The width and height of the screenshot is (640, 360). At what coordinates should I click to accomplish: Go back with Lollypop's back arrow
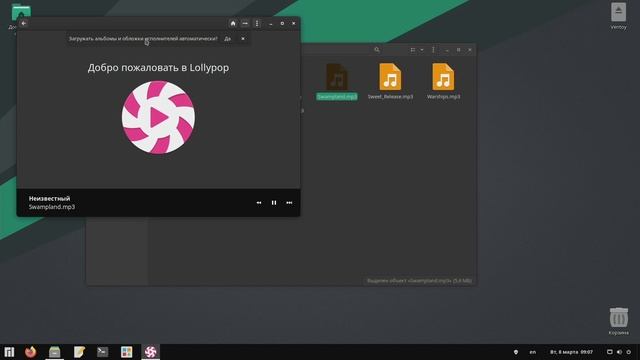point(24,23)
